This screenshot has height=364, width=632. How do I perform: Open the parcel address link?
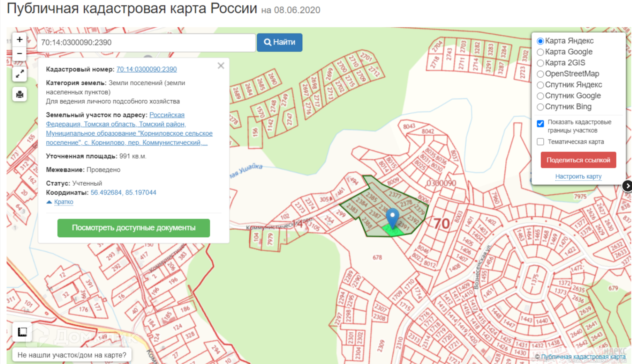coord(129,129)
